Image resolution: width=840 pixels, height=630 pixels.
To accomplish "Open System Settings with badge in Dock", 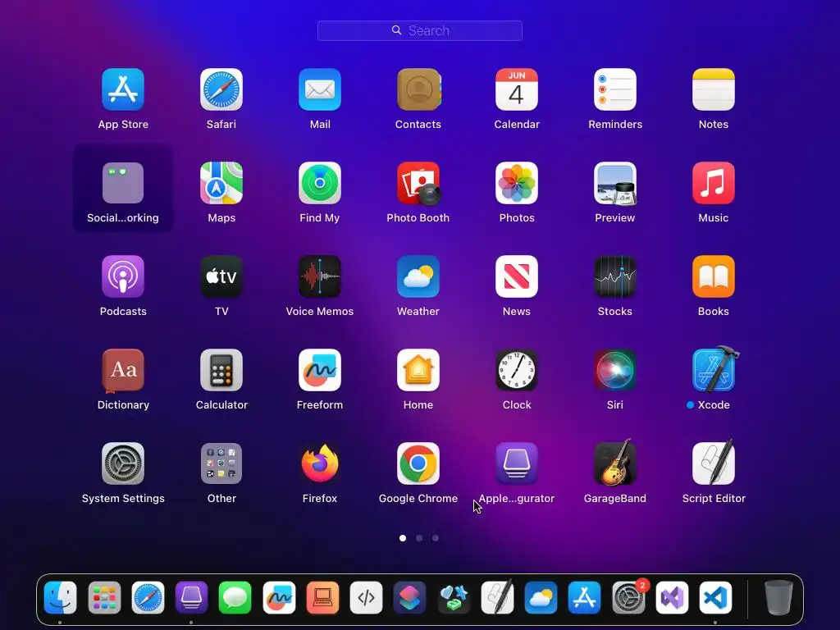I will (x=628, y=597).
